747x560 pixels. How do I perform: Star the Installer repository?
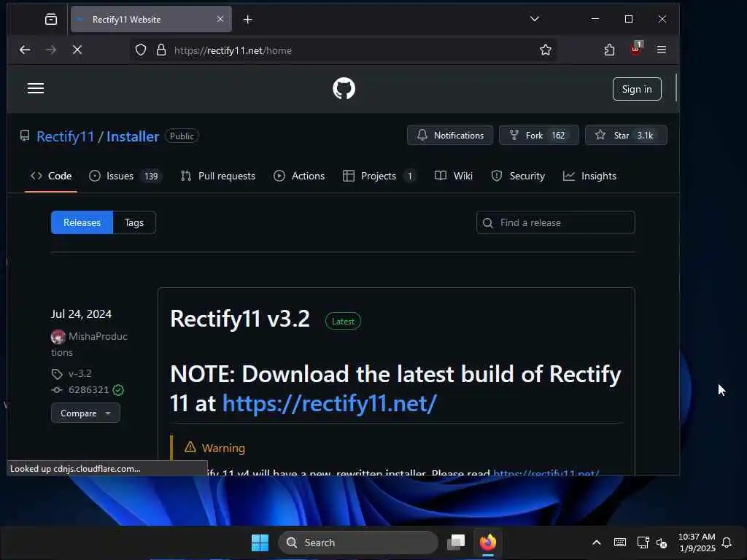point(626,135)
